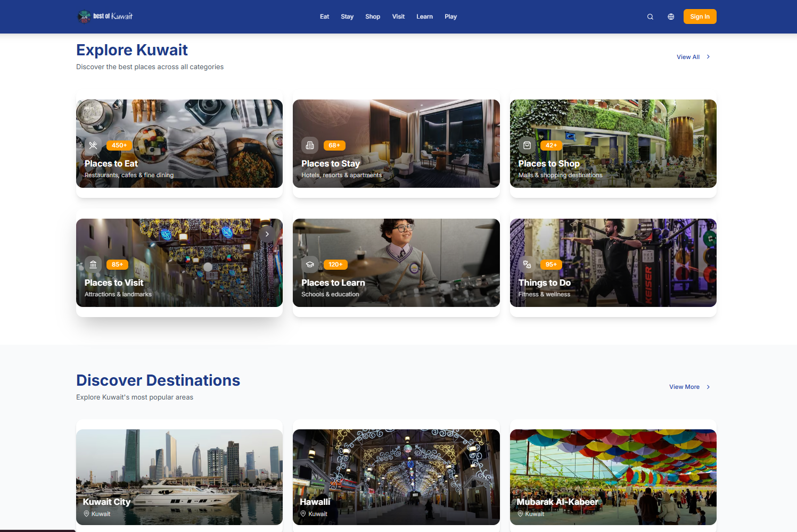The width and height of the screenshot is (797, 532).
Task: Click the round arrow button on Places to Visit card
Action: tap(267, 234)
